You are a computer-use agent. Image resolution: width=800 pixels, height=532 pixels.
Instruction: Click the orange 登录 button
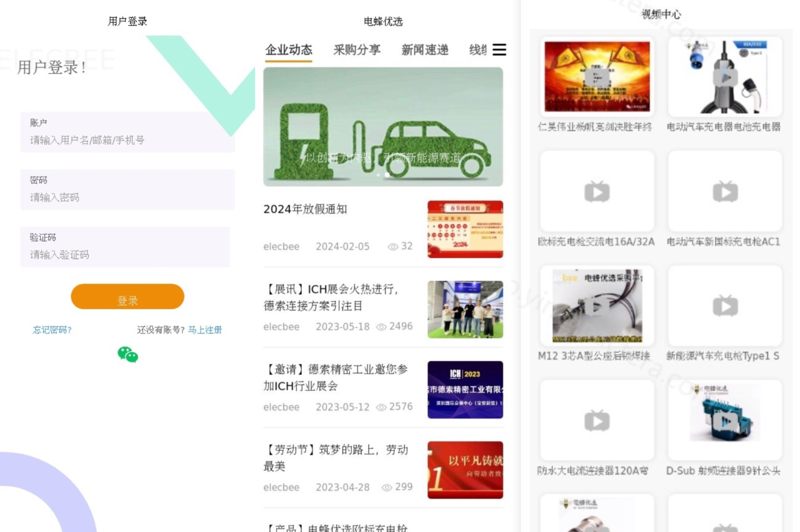(127, 297)
